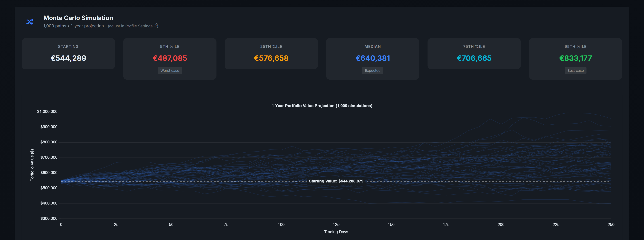The width and height of the screenshot is (644, 240).
Task: Click the red €487,085 value
Action: 170,58
